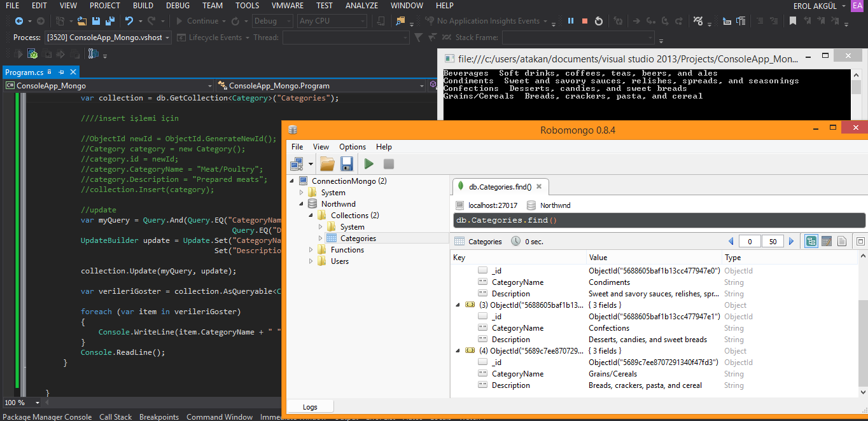Switch results to text view mode
868x421 pixels.
point(841,242)
